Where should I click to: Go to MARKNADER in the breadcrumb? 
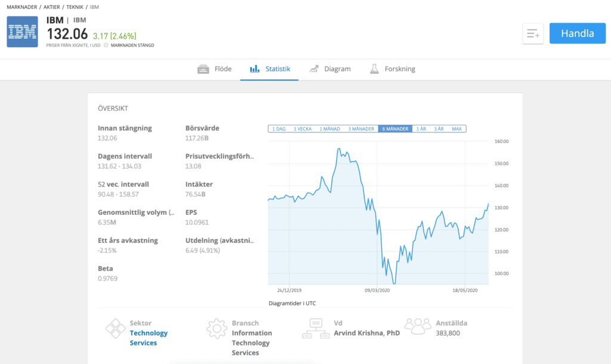pos(22,7)
